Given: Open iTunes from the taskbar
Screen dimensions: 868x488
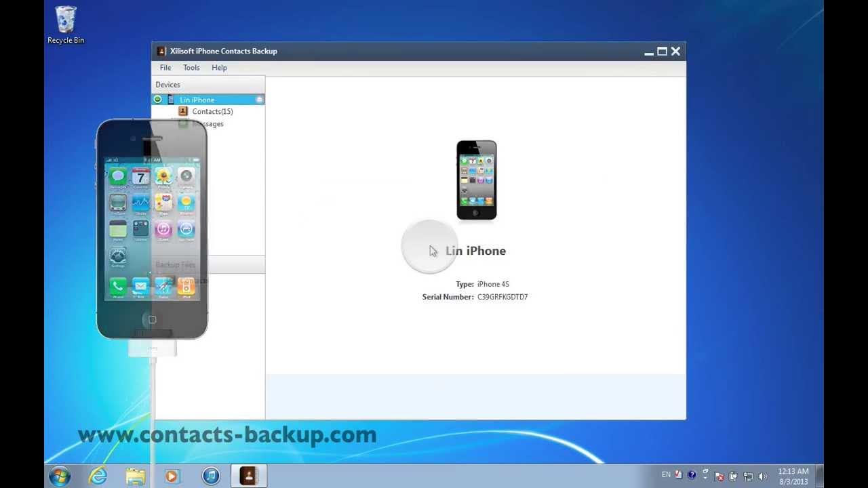Looking at the screenshot, I should (x=211, y=476).
